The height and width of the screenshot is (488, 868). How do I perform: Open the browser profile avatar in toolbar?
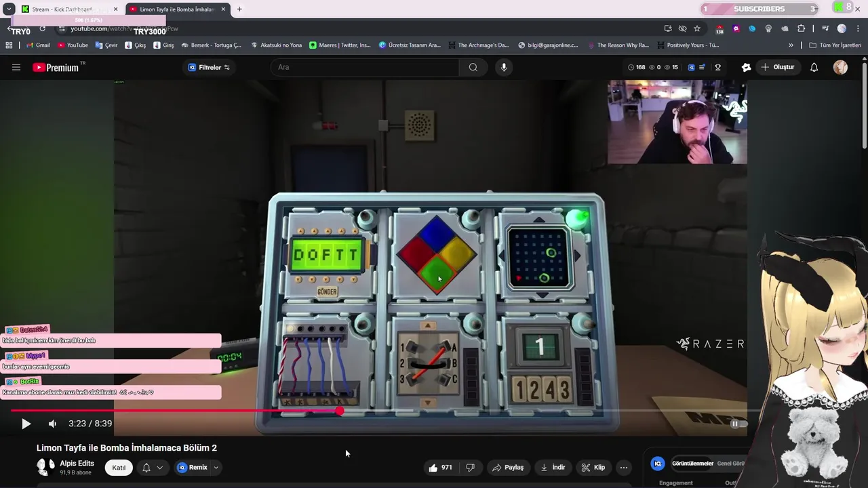(842, 28)
